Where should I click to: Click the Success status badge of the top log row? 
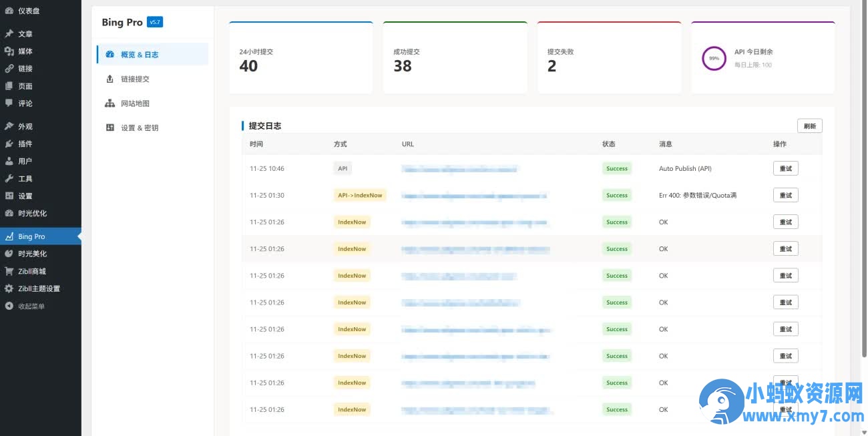[616, 168]
